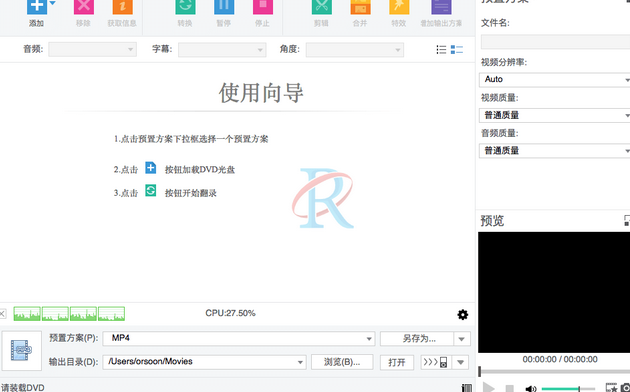Click the blue add icon in step 2

pos(151,167)
